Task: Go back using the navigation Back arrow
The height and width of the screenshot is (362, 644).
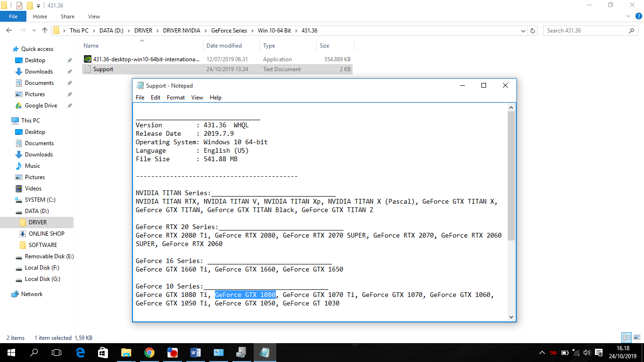Action: click(x=9, y=30)
